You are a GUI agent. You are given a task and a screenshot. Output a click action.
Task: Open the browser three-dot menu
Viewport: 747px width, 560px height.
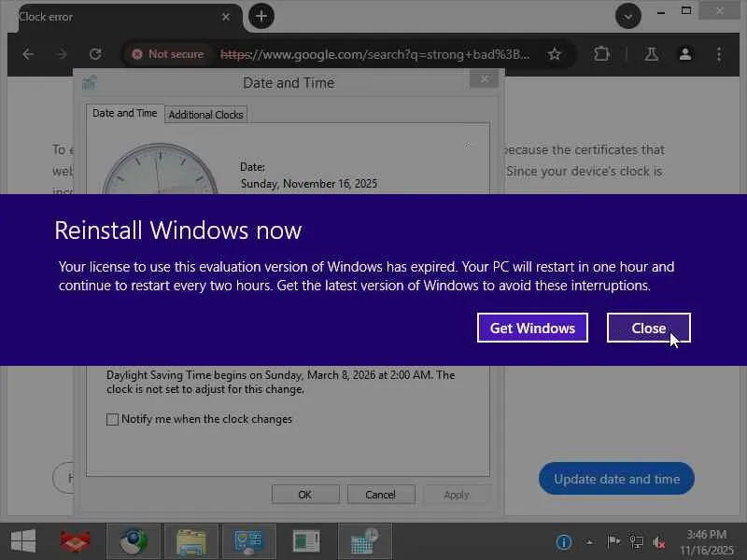[x=719, y=54]
